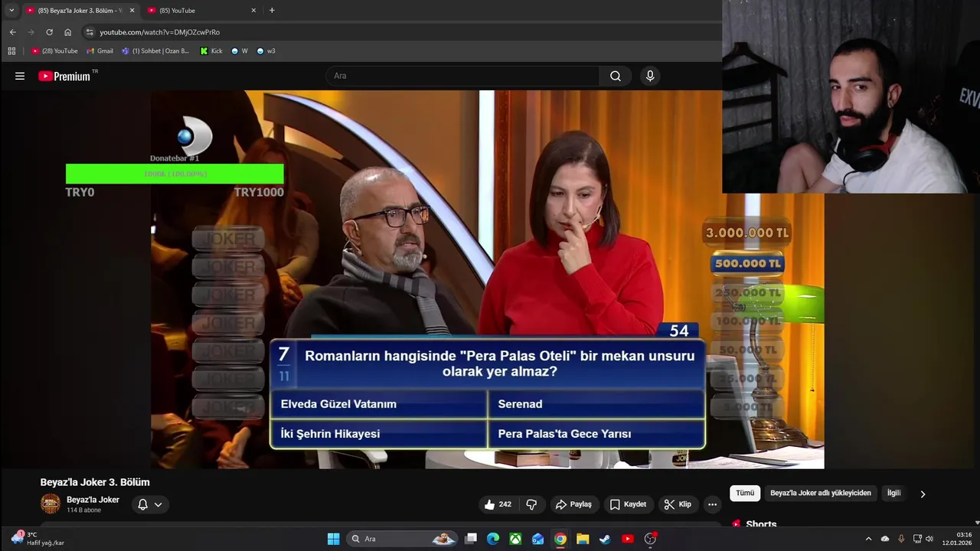
Task: Switch to the Beyaz'la Joker 3. Bölüm tab
Action: pos(80,11)
